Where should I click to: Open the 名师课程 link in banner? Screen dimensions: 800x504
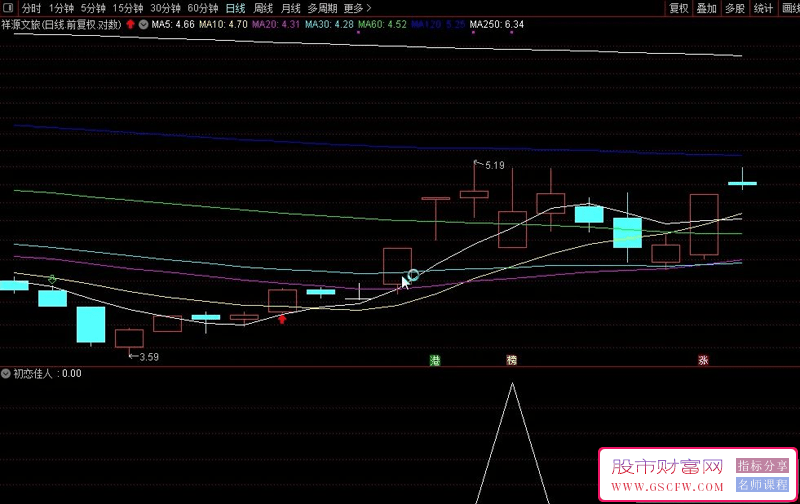762,485
